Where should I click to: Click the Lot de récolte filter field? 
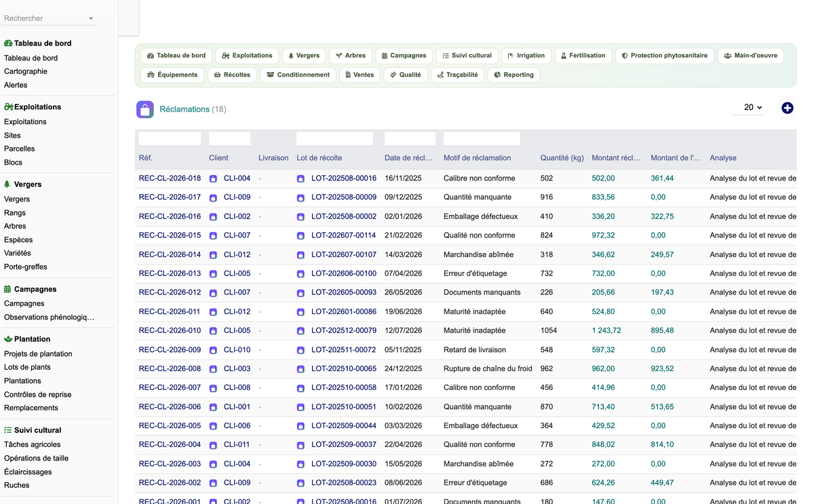click(x=334, y=138)
